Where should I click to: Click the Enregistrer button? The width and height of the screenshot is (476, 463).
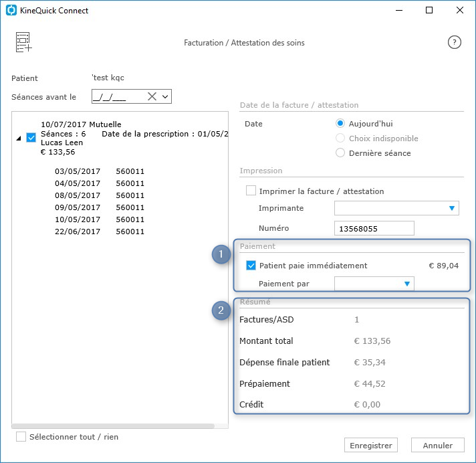370,445
